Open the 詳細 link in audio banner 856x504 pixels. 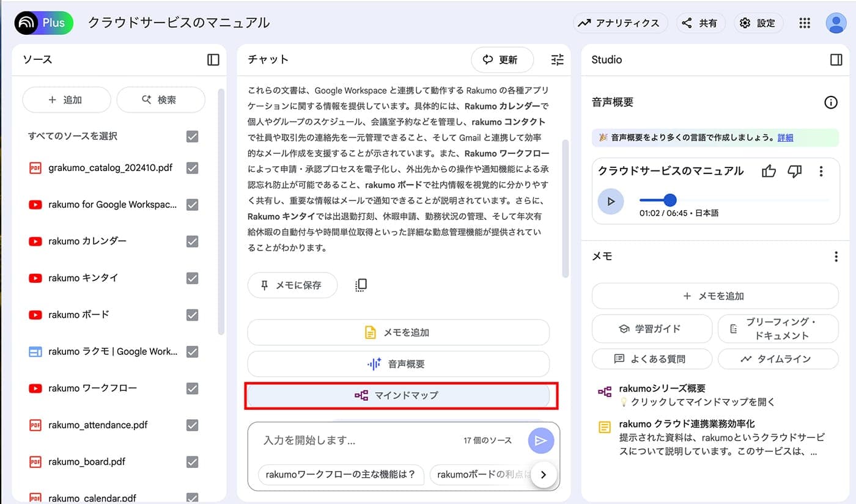(785, 137)
